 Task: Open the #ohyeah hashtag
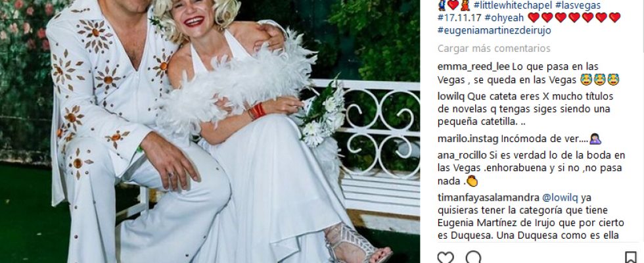click(x=504, y=18)
